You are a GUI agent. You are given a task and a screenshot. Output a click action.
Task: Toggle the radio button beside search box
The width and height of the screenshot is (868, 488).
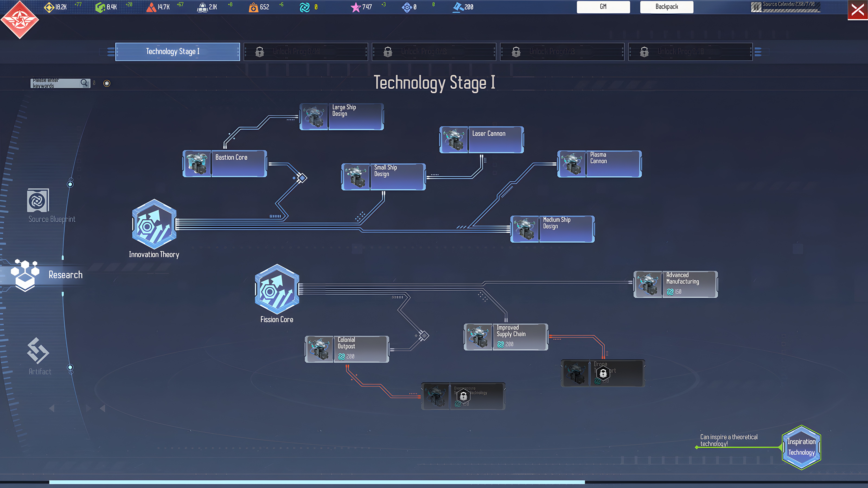tap(107, 83)
